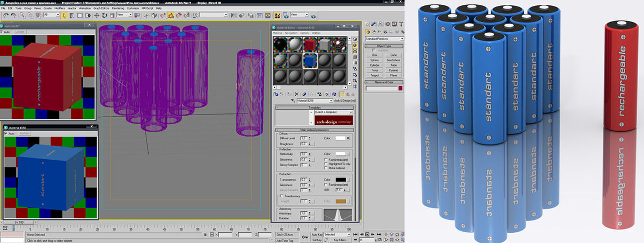This screenshot has height=243, width=644.
Task: Click Update button in Material #27 window
Action: [20, 32]
